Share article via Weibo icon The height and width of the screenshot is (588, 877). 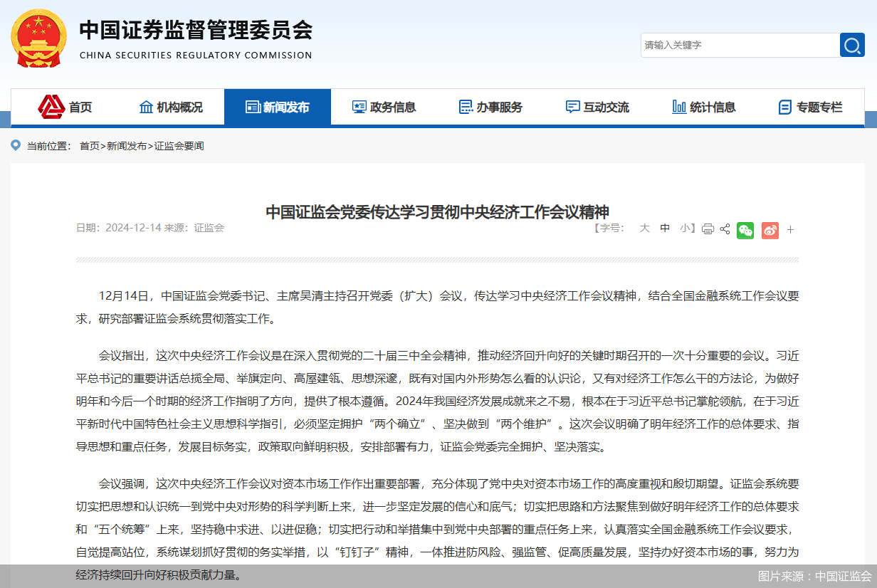tap(770, 230)
